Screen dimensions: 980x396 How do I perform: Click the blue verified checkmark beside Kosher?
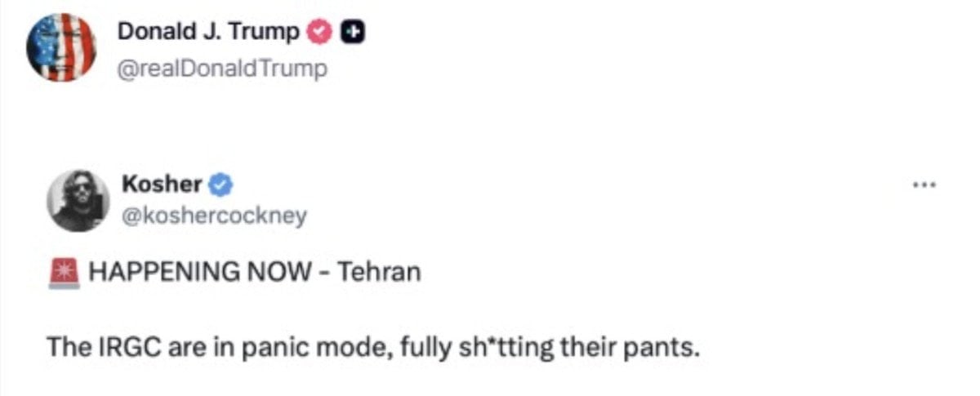(x=222, y=185)
